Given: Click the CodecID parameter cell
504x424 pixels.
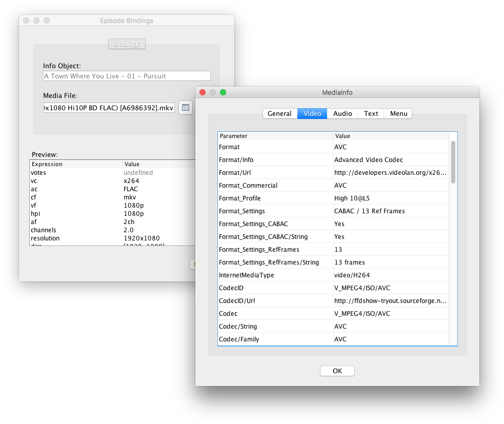Looking at the screenshot, I should click(275, 288).
